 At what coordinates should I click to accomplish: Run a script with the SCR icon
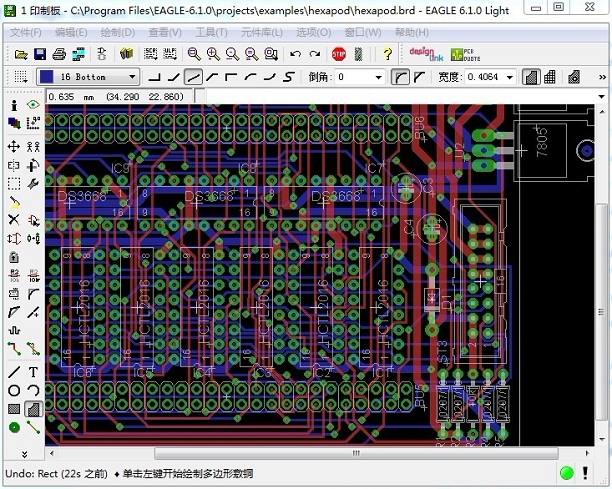click(x=150, y=54)
